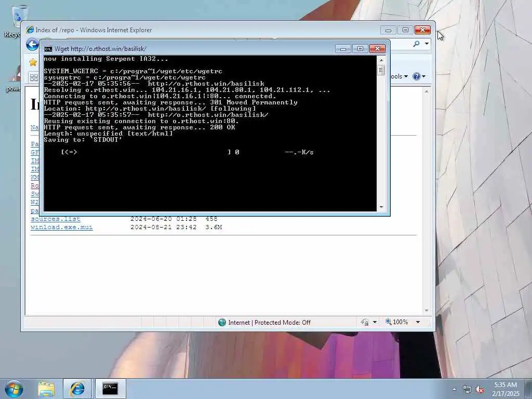Click the Quick Tabs grid icon
This screenshot has width=532, height=399.
34,78
